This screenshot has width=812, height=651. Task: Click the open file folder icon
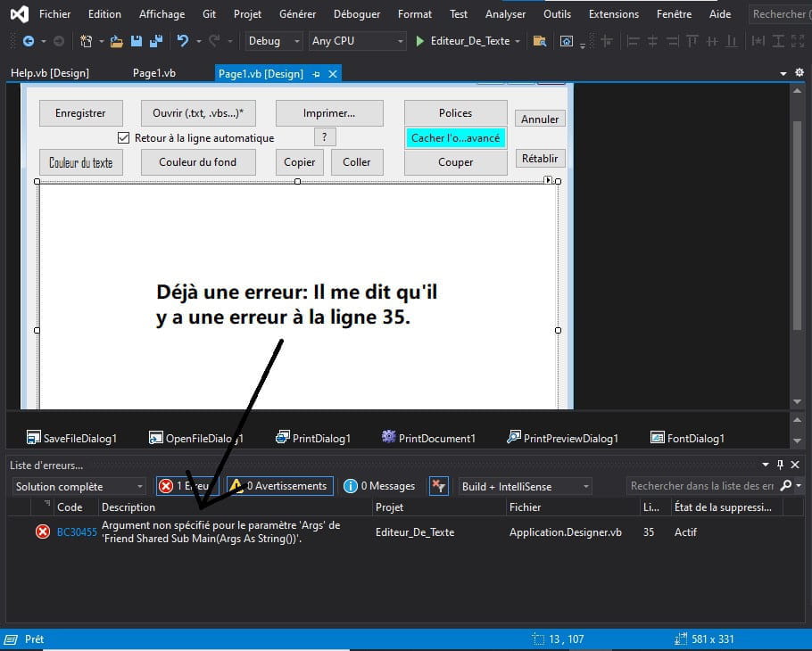coord(117,41)
